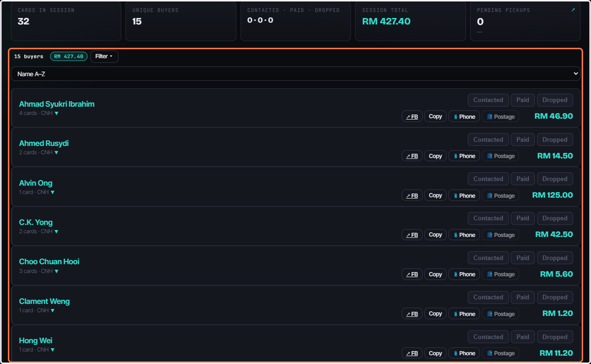Expand Hong Wei's card triangle
Viewport: 591px width, 364px height.
52,350
